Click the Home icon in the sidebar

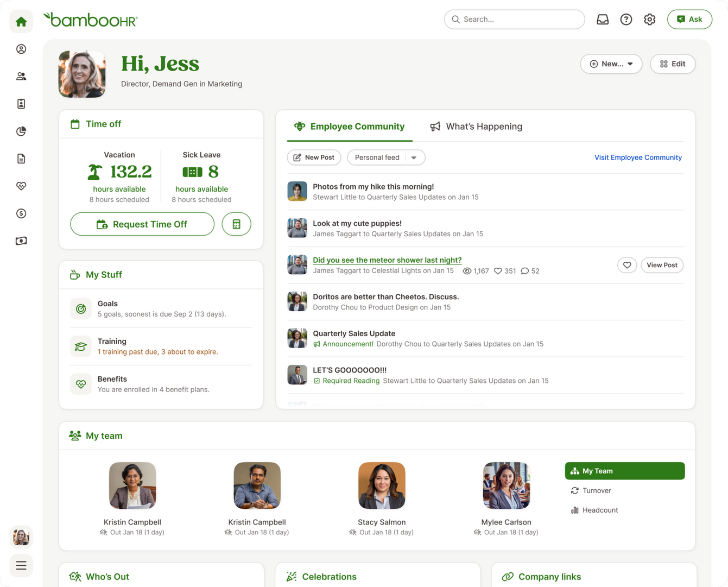[x=21, y=22]
